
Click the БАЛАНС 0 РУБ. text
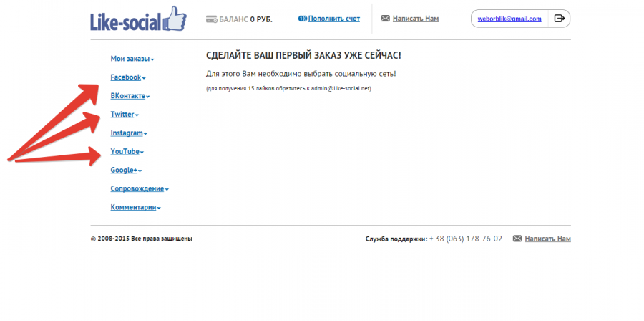[245, 19]
